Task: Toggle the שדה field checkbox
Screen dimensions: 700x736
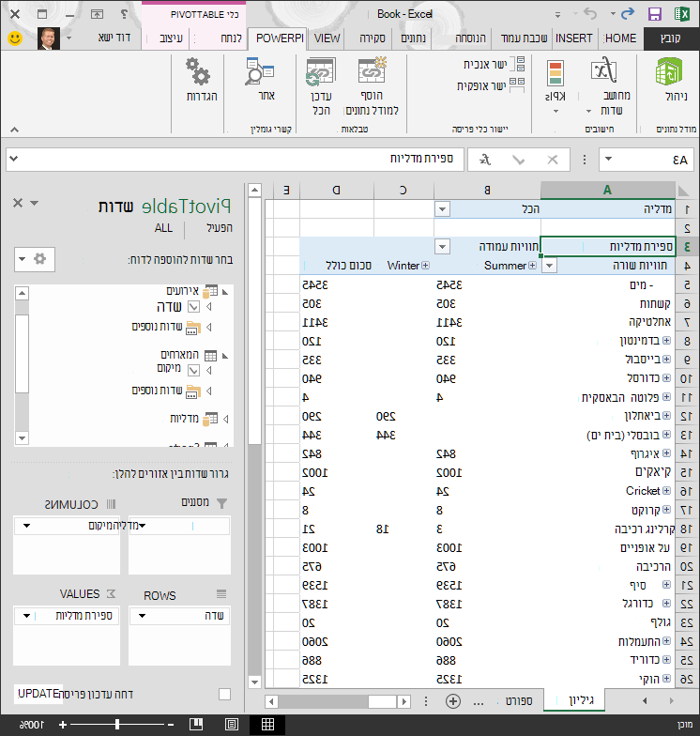Action: pos(193,307)
